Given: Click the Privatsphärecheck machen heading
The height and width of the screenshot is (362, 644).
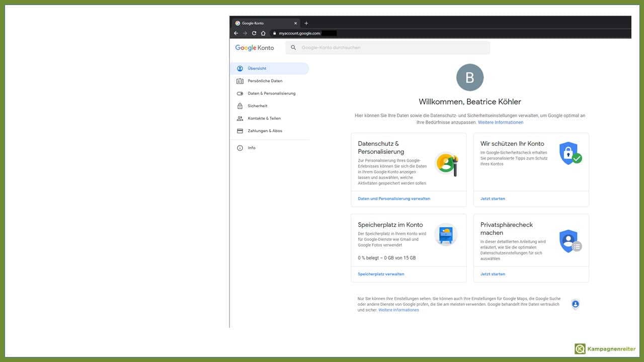Looking at the screenshot, I should [507, 229].
